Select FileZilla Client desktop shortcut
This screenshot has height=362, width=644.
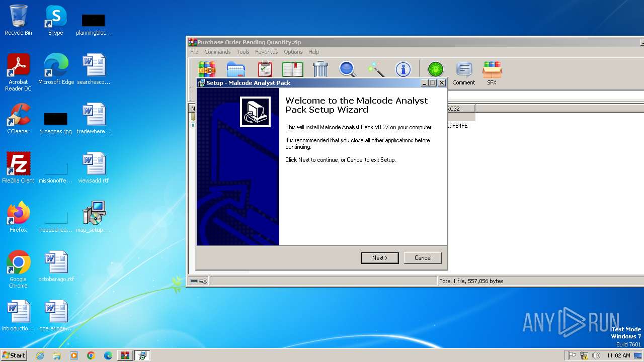tap(18, 168)
